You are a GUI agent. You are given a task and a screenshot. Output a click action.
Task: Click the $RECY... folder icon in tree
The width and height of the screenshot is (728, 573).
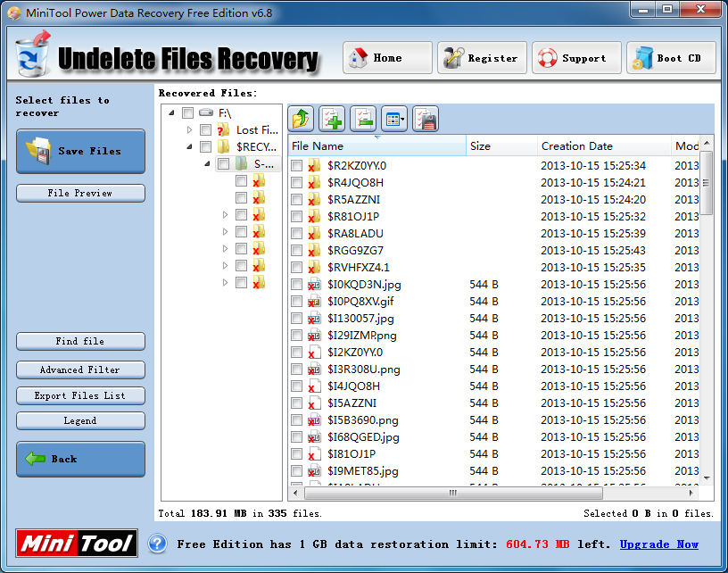tap(223, 146)
